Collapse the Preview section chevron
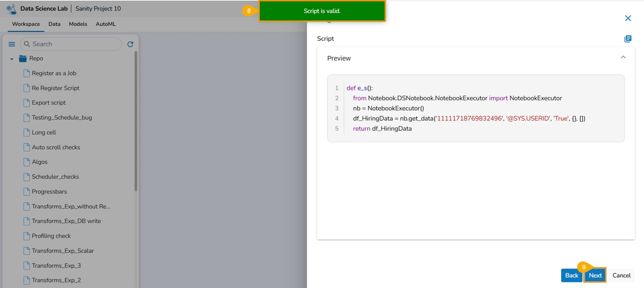This screenshot has height=288, width=644. coord(623,57)
